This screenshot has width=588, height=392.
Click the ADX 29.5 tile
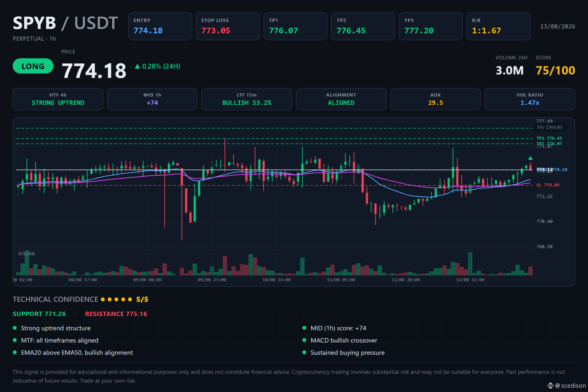click(x=436, y=99)
